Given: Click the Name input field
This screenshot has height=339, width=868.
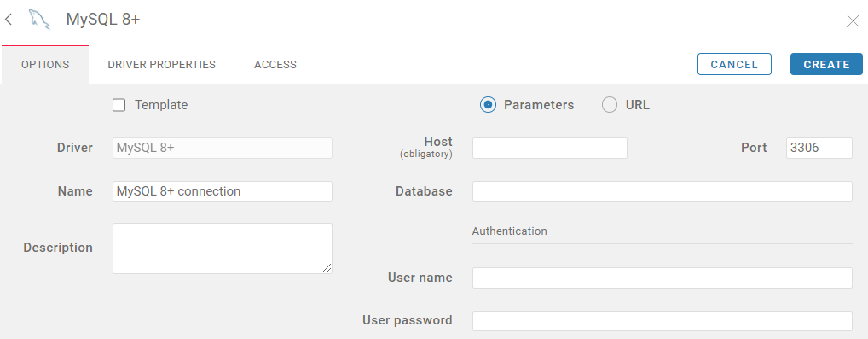Looking at the screenshot, I should pos(223,191).
